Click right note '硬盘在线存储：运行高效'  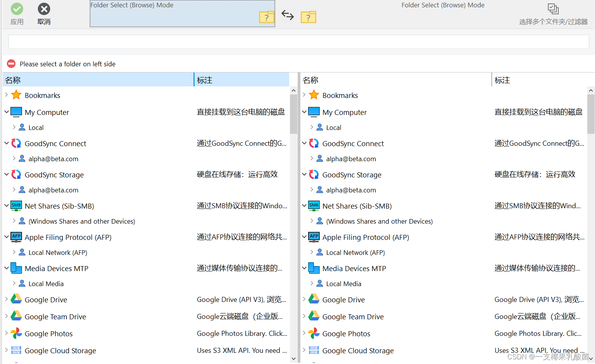pos(535,174)
